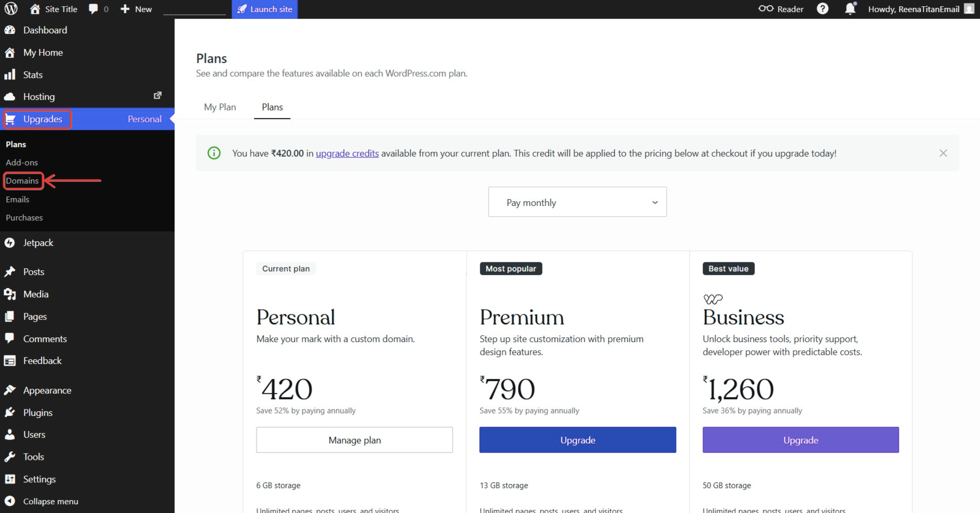Open Add-ons submenu item
Image resolution: width=980 pixels, height=513 pixels.
[x=22, y=163]
